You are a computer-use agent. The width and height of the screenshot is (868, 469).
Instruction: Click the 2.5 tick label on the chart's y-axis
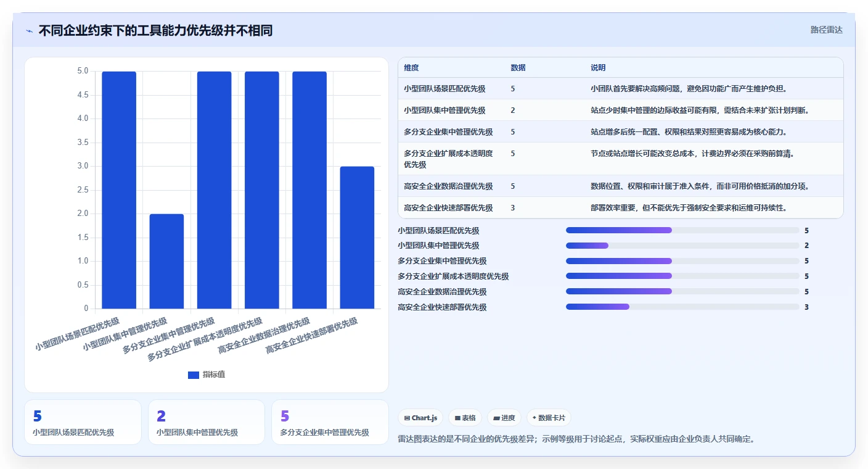(83, 190)
